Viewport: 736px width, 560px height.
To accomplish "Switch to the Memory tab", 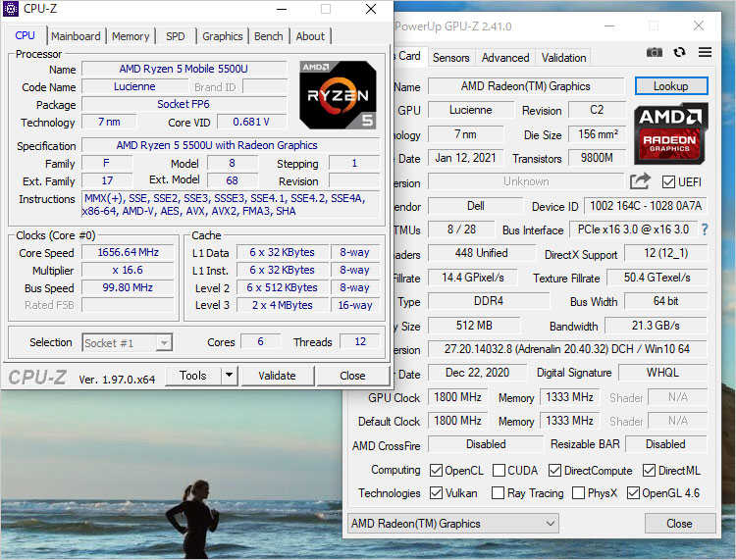I will (x=131, y=36).
